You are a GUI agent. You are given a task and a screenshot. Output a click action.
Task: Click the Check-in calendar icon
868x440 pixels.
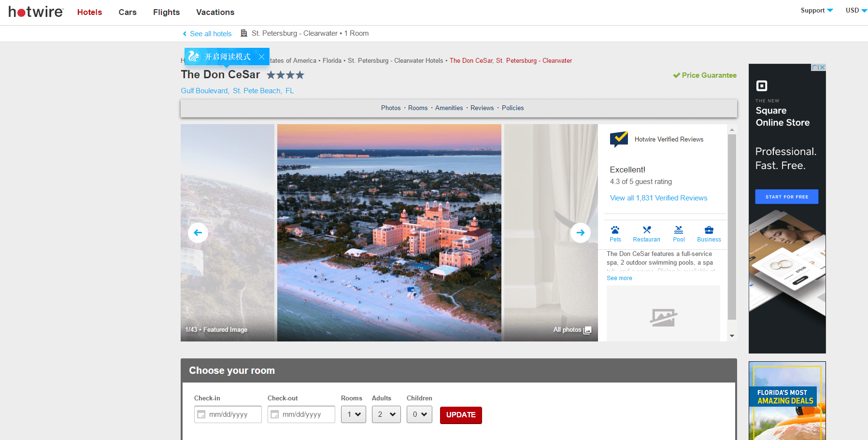click(x=201, y=414)
